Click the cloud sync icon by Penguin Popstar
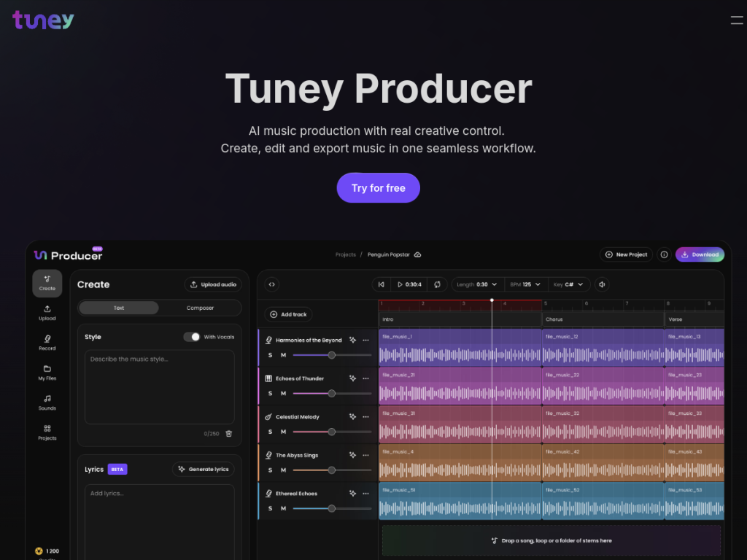747x560 pixels. point(417,254)
